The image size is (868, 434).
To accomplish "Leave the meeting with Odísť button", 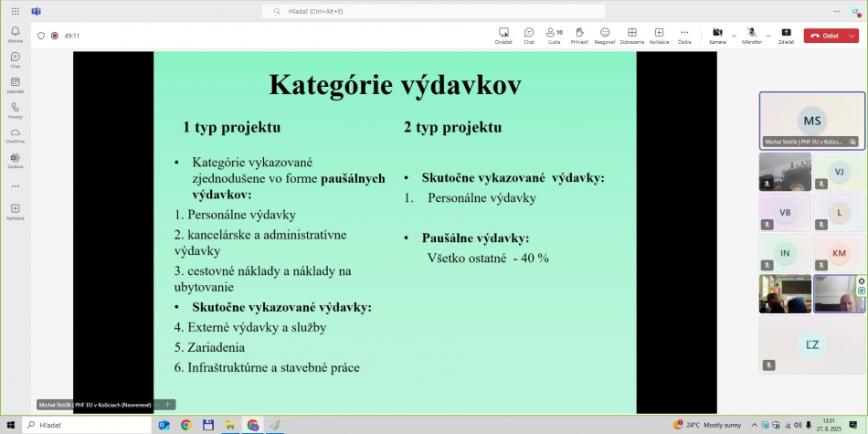I will tap(825, 36).
